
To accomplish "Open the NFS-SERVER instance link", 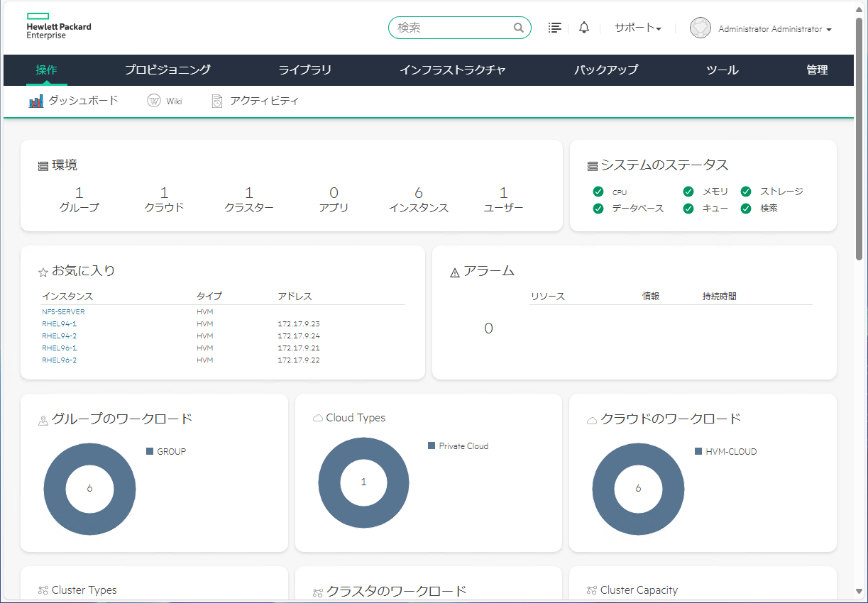I will tap(62, 311).
